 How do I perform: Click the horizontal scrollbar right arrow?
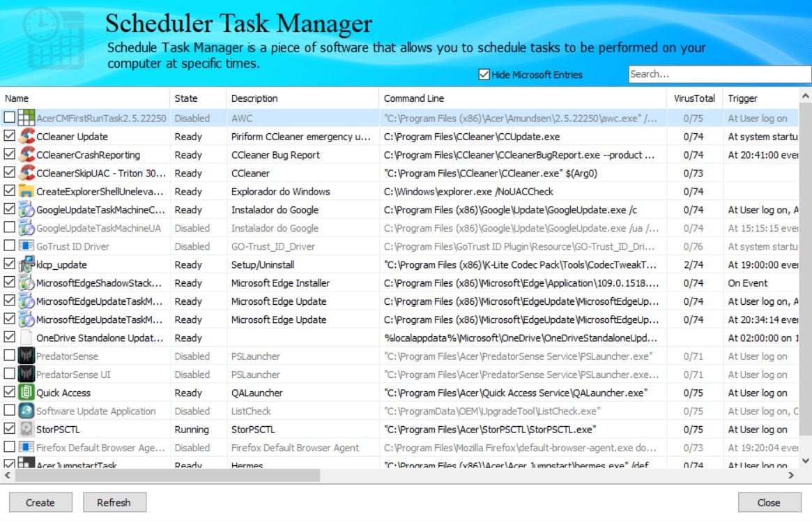(x=791, y=475)
